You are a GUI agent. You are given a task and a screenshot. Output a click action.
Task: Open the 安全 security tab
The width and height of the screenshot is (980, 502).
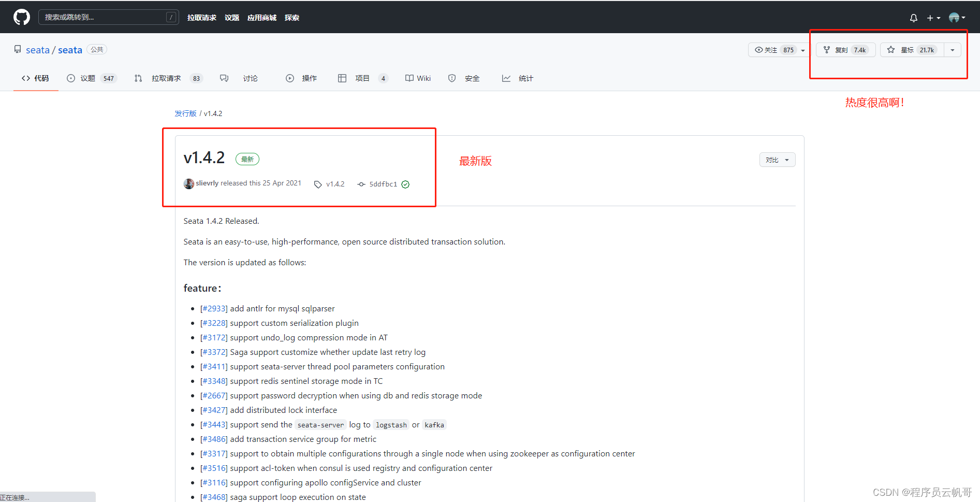tap(464, 78)
